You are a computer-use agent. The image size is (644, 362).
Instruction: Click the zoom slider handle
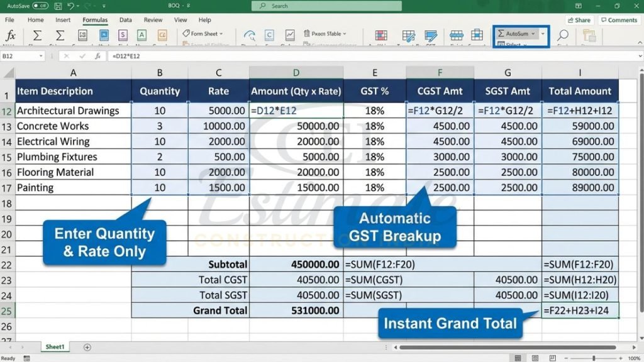594,358
